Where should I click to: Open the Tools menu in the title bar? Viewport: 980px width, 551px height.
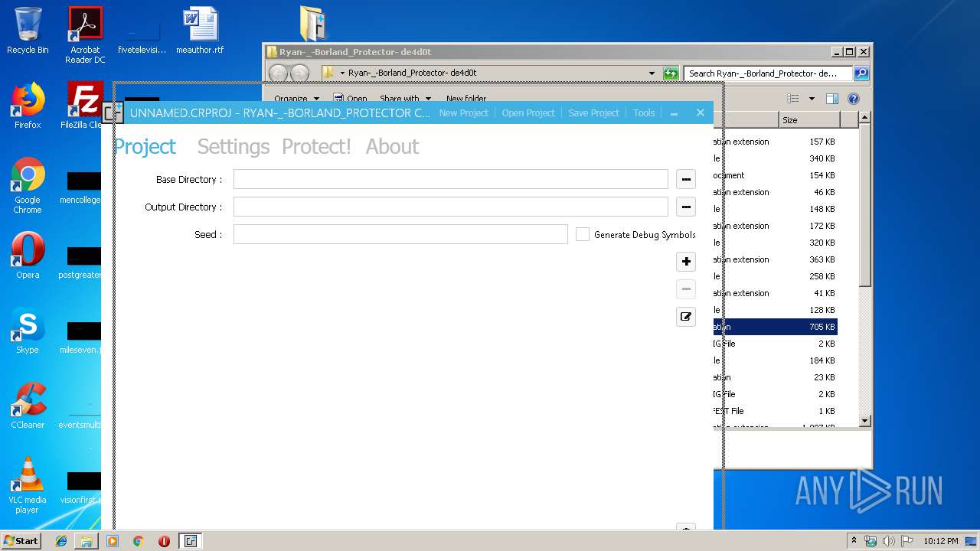click(x=644, y=112)
